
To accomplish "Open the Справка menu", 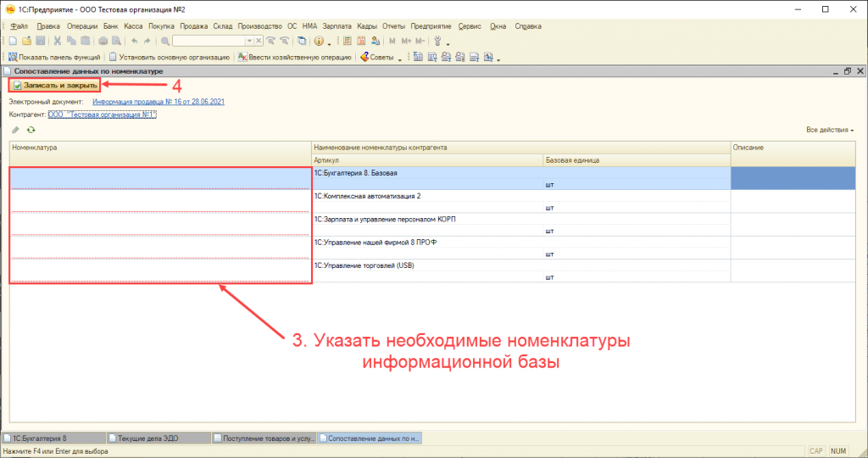I will point(528,26).
